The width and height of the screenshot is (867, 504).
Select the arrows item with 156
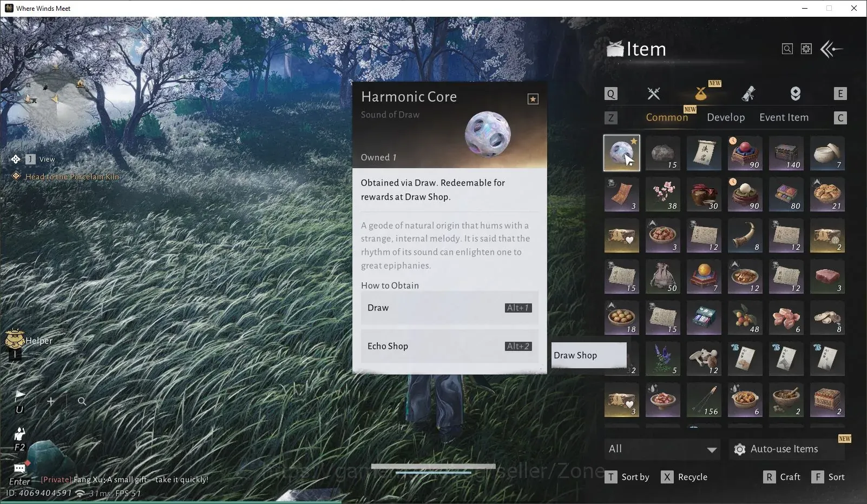[x=704, y=400]
